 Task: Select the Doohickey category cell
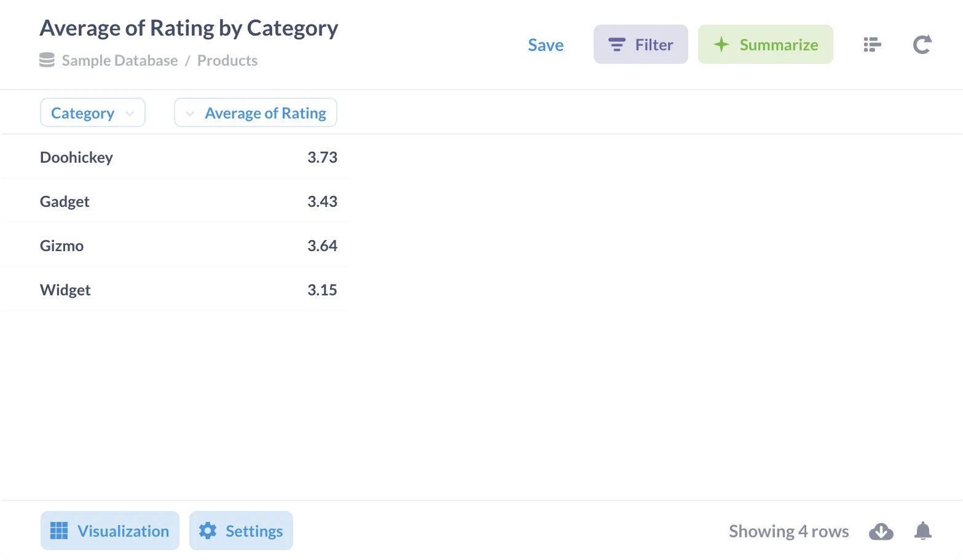(76, 157)
